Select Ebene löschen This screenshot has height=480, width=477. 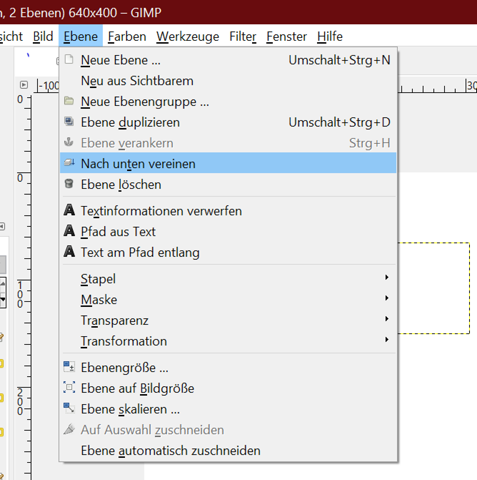click(x=228, y=184)
